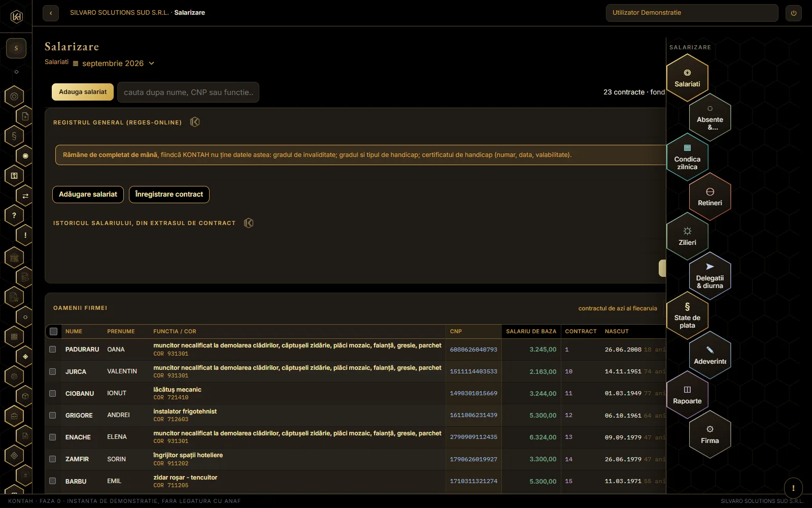
Task: Go to the Retineri hexagon tab
Action: pos(710,197)
